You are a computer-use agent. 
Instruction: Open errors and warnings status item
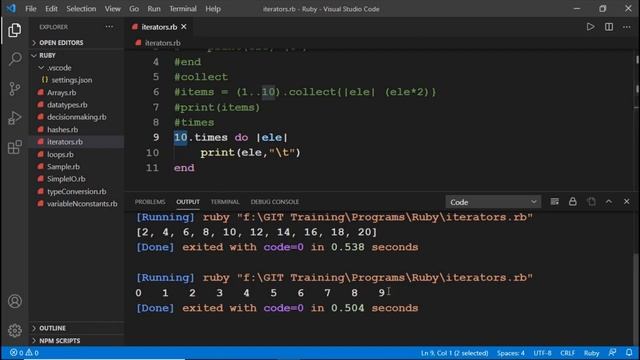(x=24, y=353)
